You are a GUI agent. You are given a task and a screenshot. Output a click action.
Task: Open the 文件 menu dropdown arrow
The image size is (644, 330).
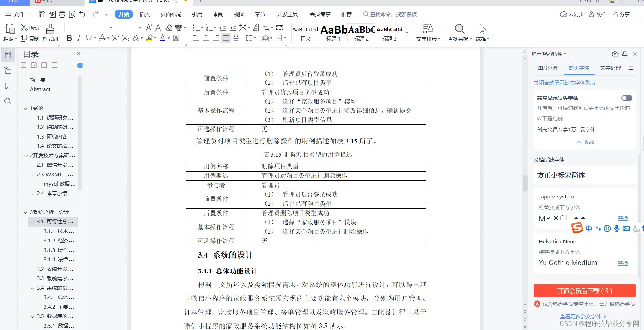[29, 14]
